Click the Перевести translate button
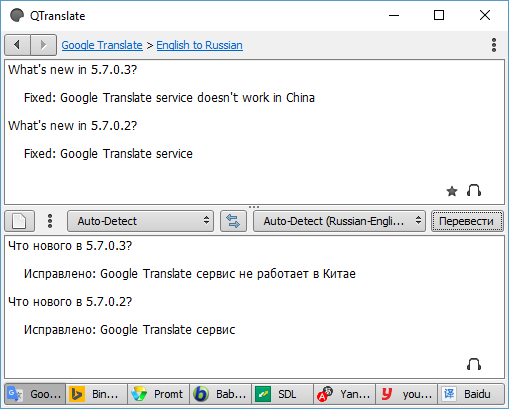 click(x=467, y=221)
